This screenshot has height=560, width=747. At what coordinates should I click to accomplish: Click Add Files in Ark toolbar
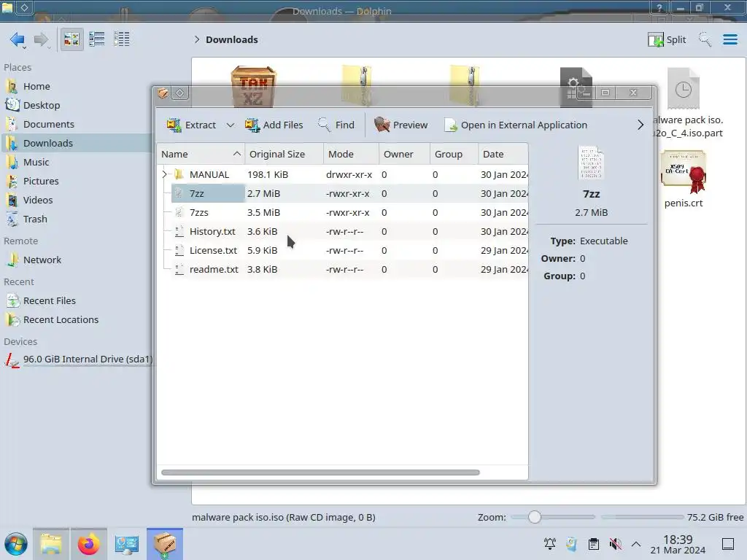pyautogui.click(x=274, y=125)
